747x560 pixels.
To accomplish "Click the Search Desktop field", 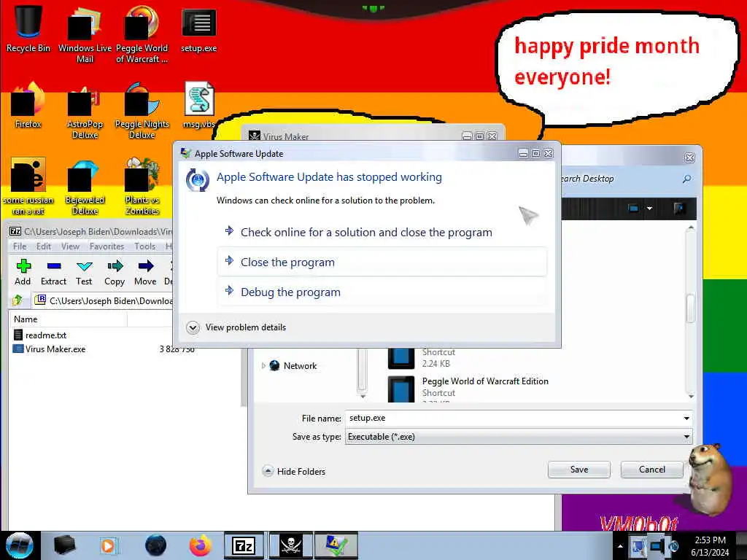I will [x=619, y=179].
